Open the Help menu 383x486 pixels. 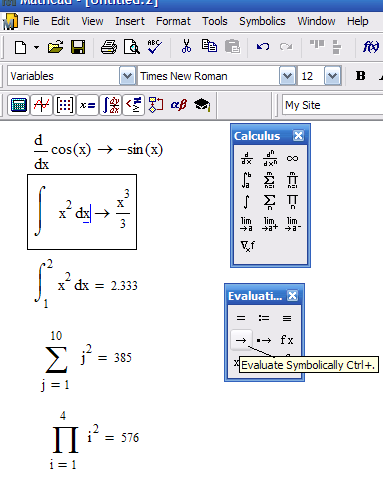tap(357, 21)
